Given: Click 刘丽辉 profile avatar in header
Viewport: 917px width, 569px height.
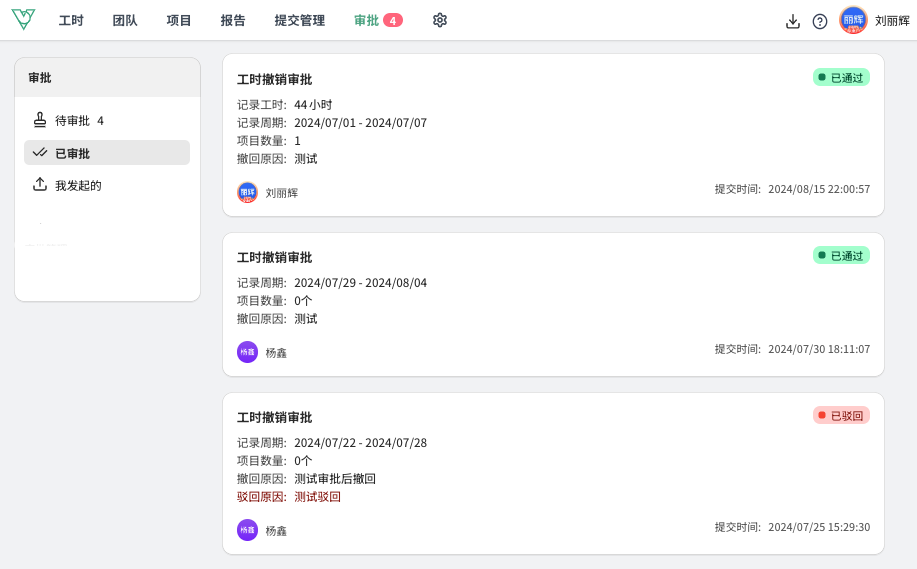Looking at the screenshot, I should click(853, 20).
